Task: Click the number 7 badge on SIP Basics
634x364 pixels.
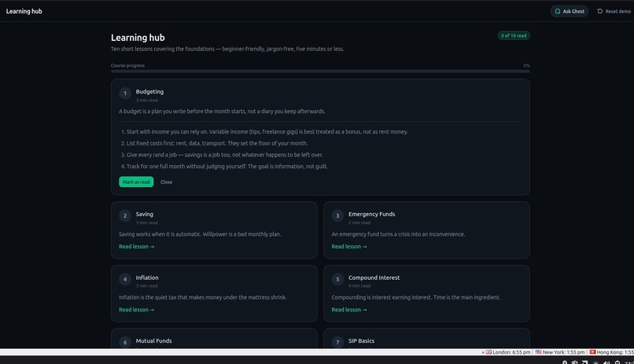Action: pyautogui.click(x=337, y=342)
